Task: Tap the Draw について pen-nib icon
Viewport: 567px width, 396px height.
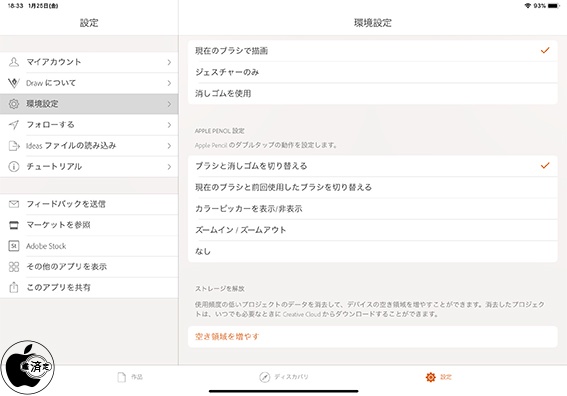Action: (x=14, y=83)
